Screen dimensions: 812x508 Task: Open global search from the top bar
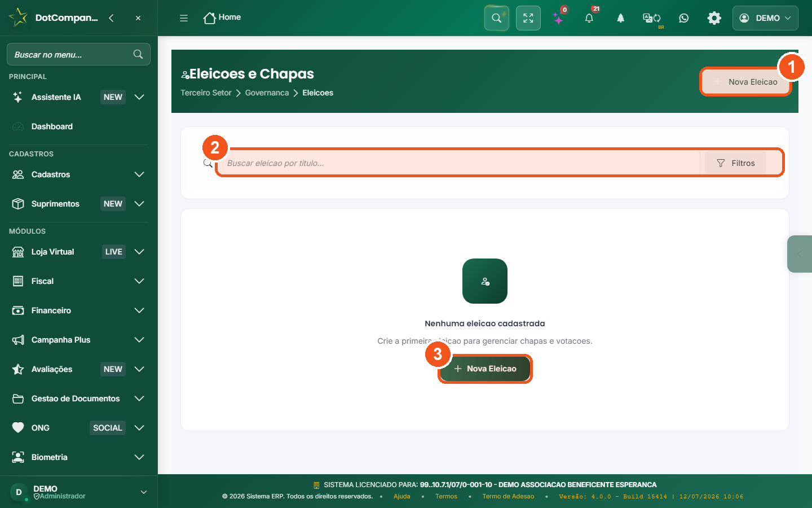tap(497, 18)
